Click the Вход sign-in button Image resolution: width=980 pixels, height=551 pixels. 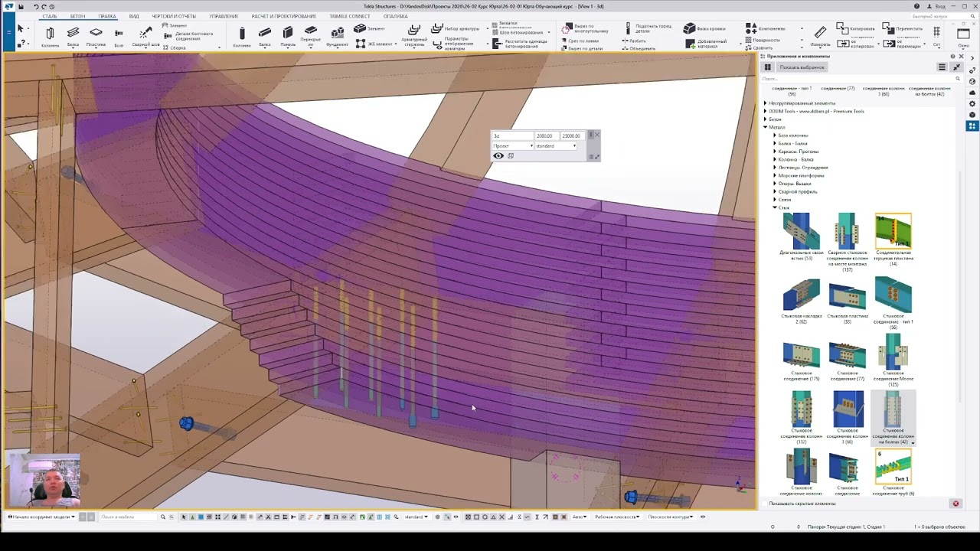click(x=936, y=6)
